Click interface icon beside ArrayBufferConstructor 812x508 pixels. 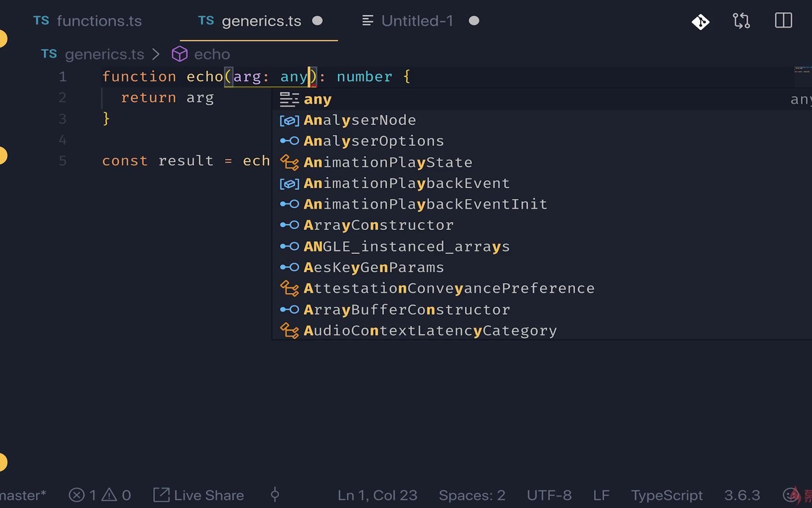pyautogui.click(x=289, y=310)
